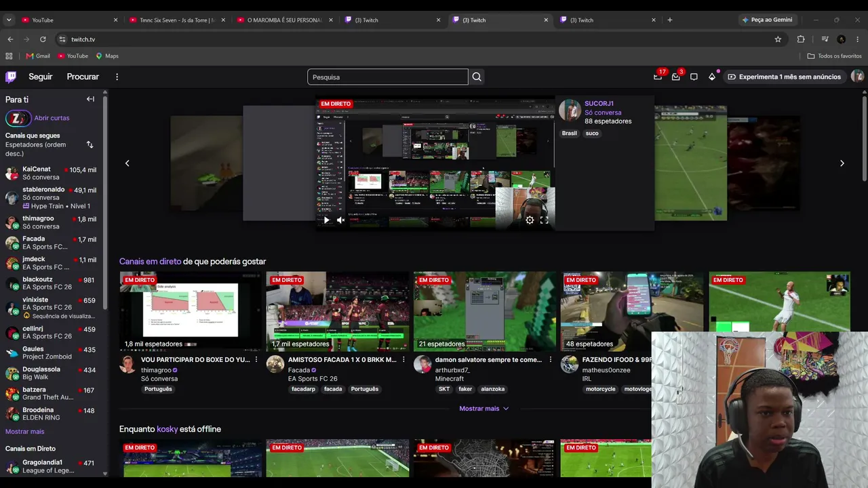Open a new browser tab
Image resolution: width=868 pixels, height=488 pixels.
point(670,20)
